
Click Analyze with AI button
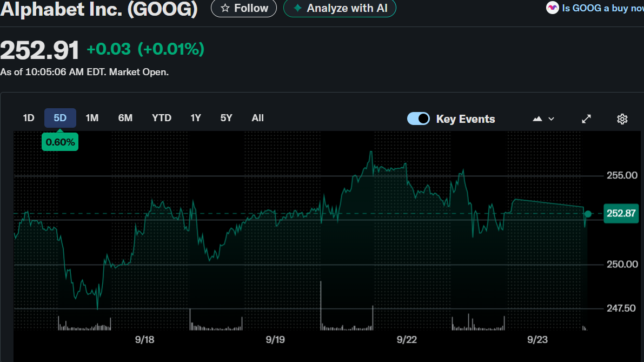pos(340,8)
